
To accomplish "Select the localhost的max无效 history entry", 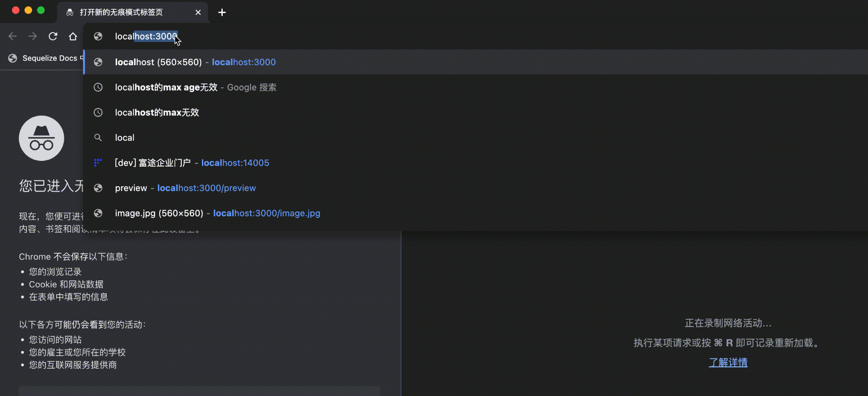I will tap(157, 112).
